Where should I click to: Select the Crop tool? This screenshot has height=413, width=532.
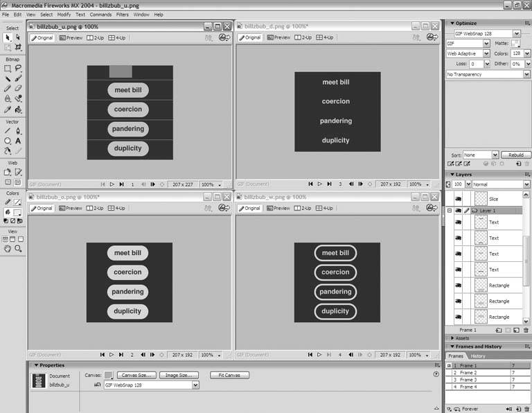18,48
